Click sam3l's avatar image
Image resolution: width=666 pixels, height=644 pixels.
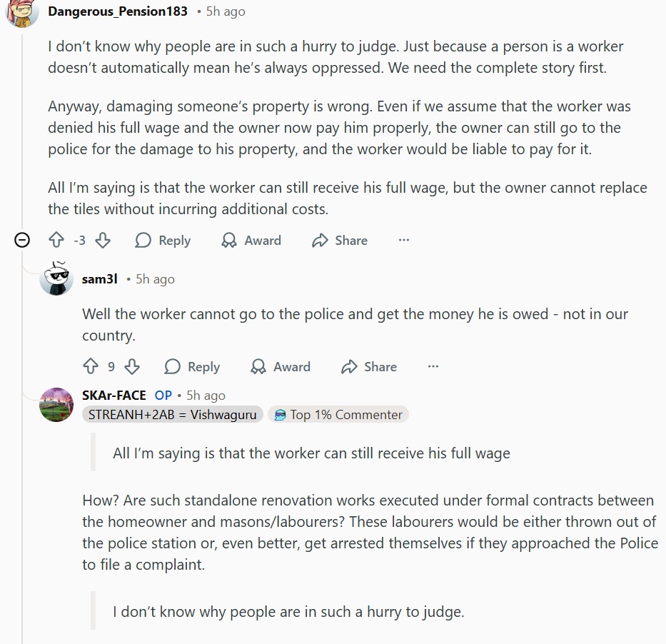(56, 278)
